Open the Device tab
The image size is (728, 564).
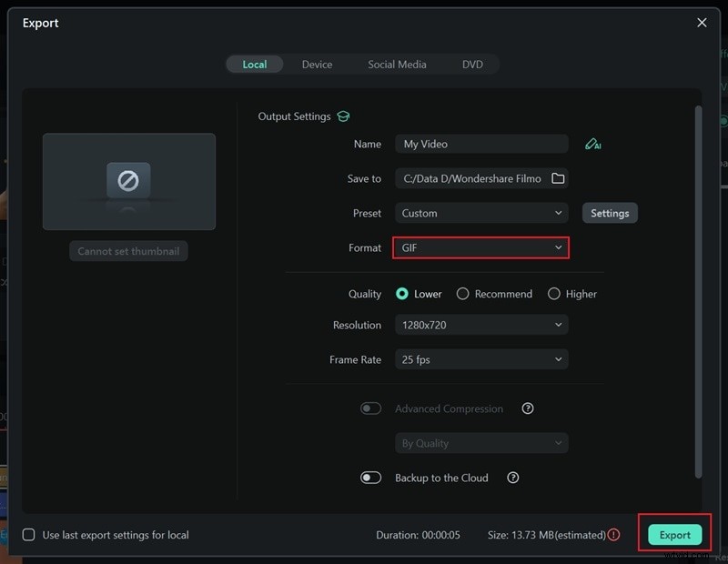317,64
